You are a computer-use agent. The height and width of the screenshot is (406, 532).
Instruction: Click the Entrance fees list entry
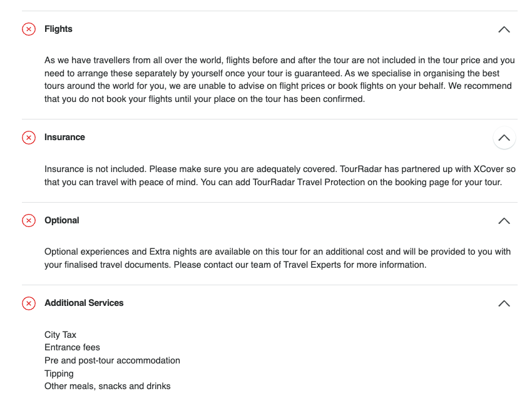(x=72, y=347)
